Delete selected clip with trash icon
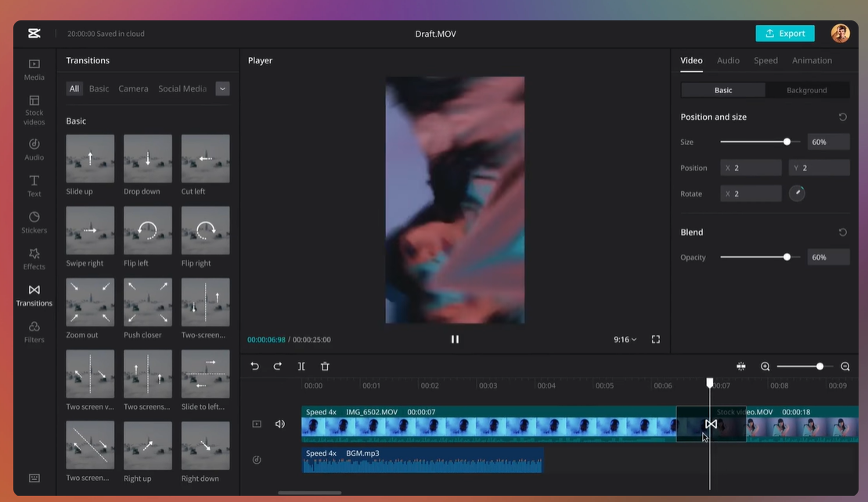 pos(325,367)
